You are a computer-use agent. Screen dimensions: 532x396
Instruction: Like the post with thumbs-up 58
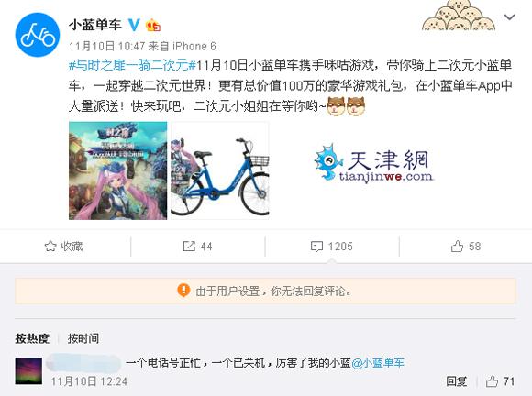(x=466, y=247)
